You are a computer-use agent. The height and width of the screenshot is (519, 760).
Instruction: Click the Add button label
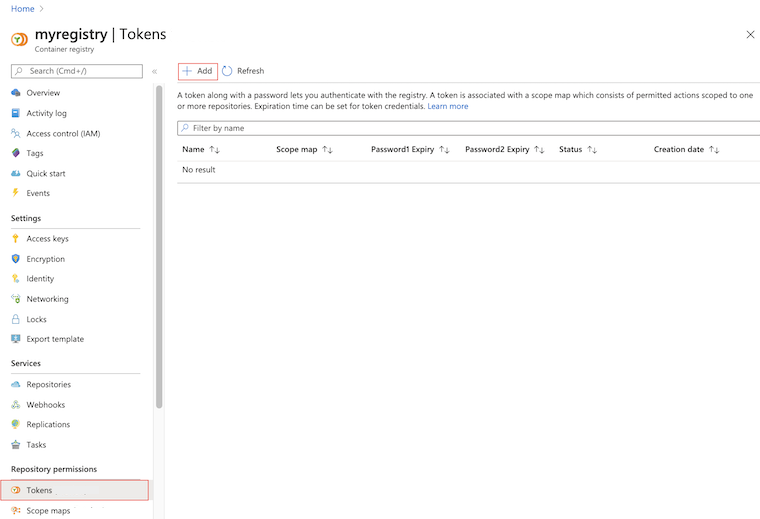pos(205,71)
